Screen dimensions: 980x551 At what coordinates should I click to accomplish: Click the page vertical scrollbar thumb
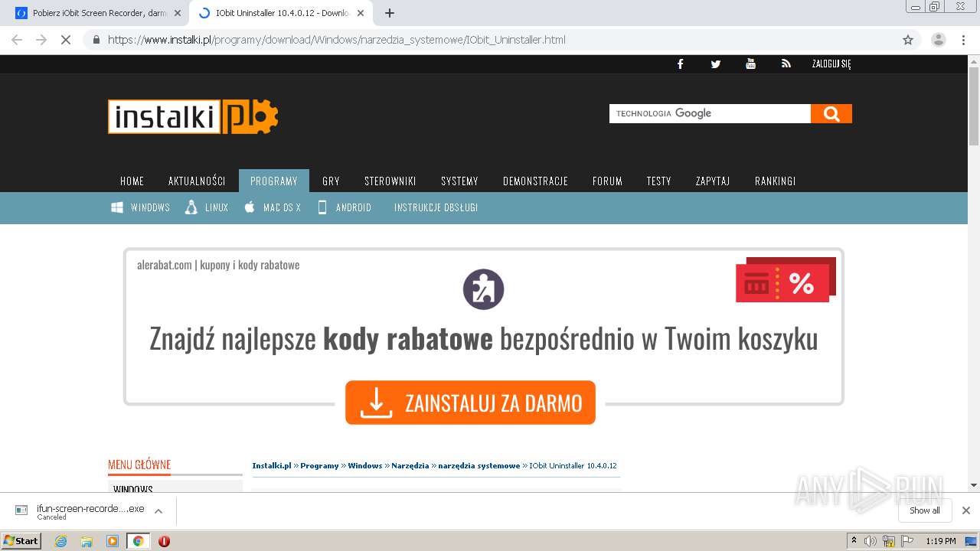974,105
